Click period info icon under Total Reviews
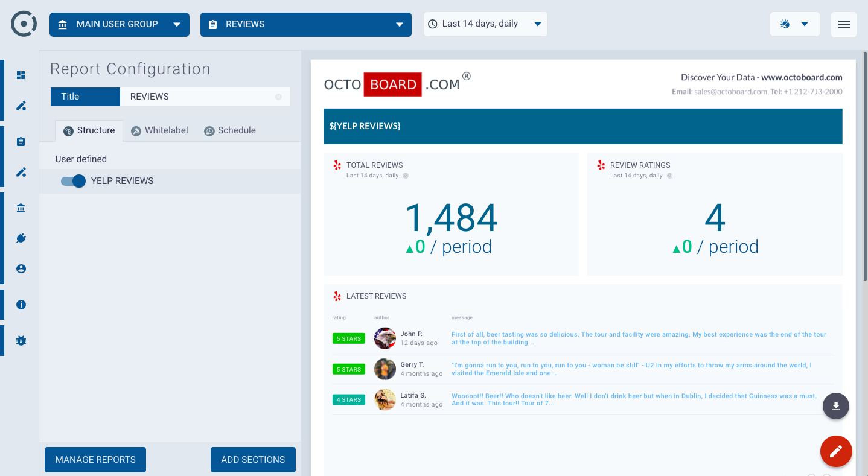Image resolution: width=868 pixels, height=476 pixels. (406, 176)
